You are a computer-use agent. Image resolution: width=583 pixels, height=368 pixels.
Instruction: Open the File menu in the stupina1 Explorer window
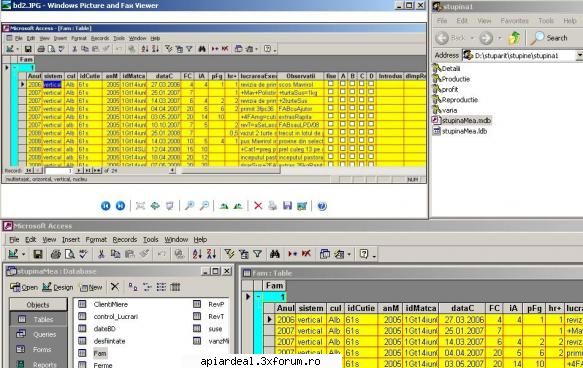point(442,21)
